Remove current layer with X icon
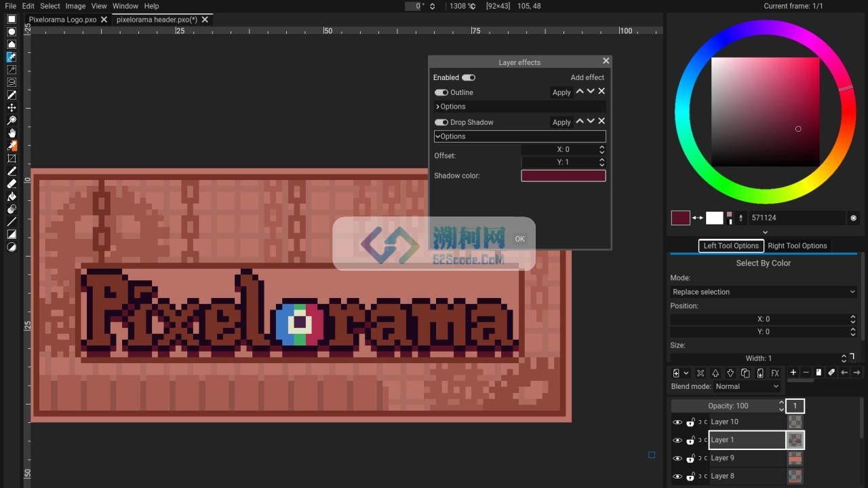This screenshot has height=488, width=868. (x=701, y=373)
